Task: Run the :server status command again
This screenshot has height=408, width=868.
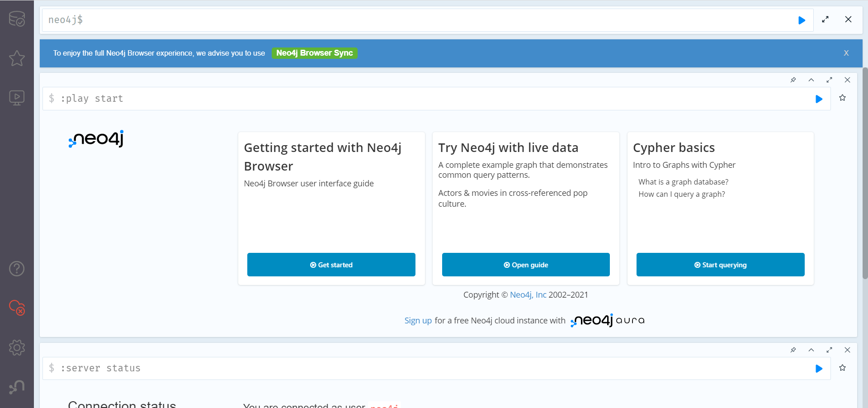Action: (x=819, y=369)
